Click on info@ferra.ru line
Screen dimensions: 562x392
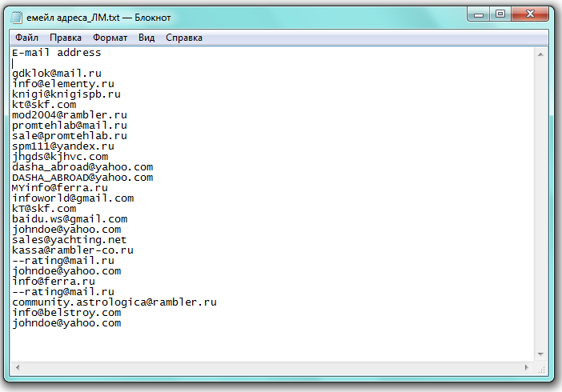[54, 282]
